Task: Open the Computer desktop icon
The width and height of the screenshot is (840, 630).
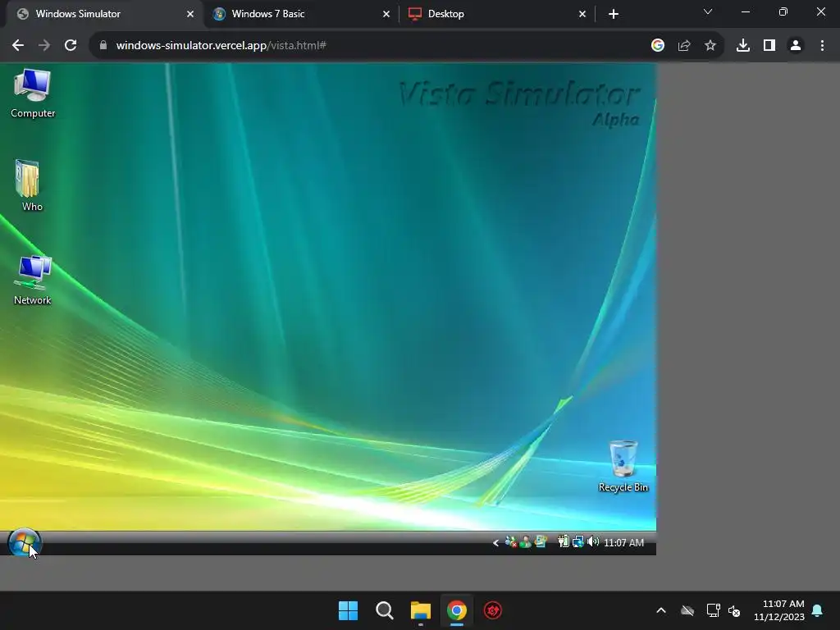Action: click(x=32, y=94)
